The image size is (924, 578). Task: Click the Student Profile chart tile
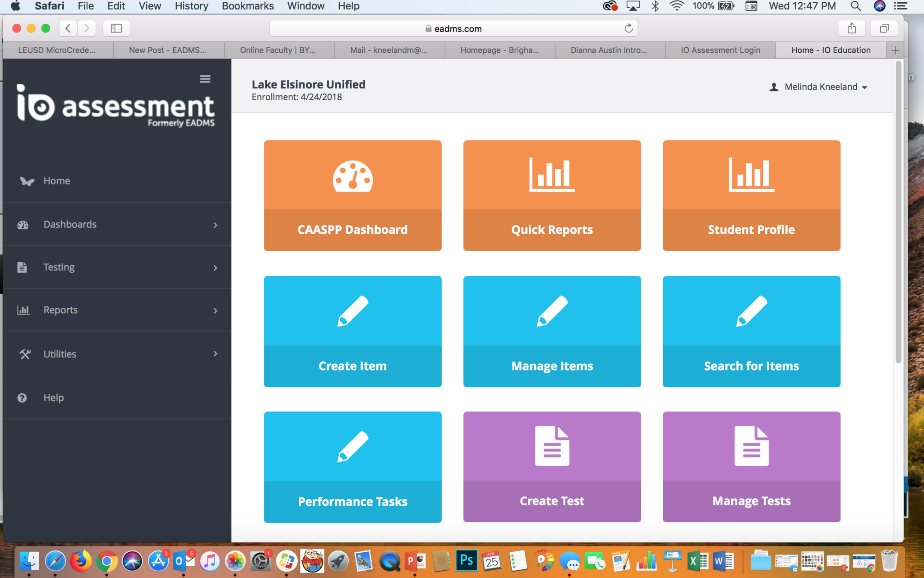pyautogui.click(x=751, y=195)
